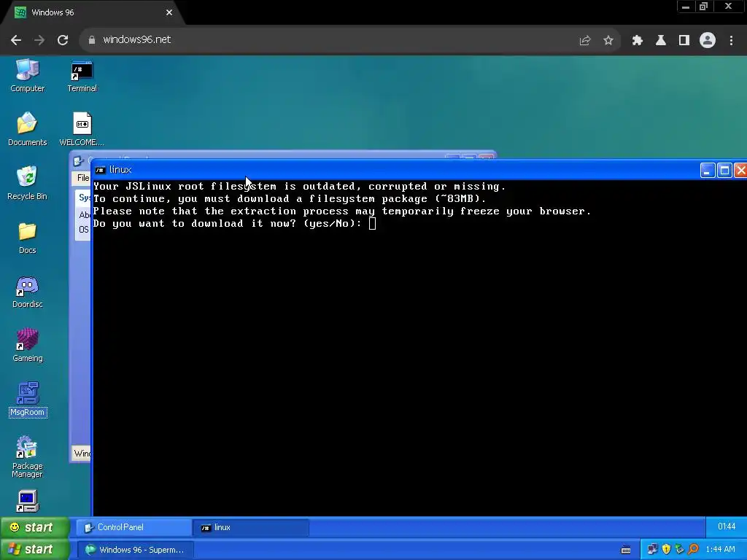
Task: Open the Chrome three-dot menu
Action: pos(731,41)
